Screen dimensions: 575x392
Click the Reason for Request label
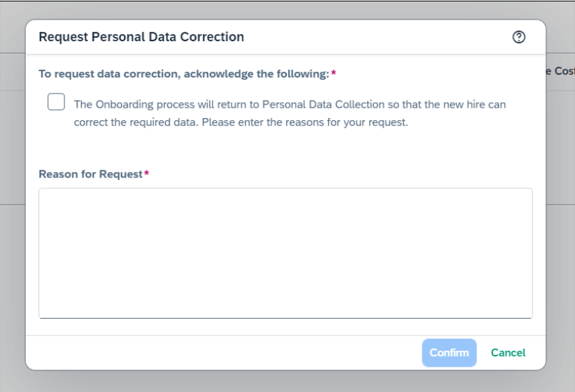click(90, 174)
